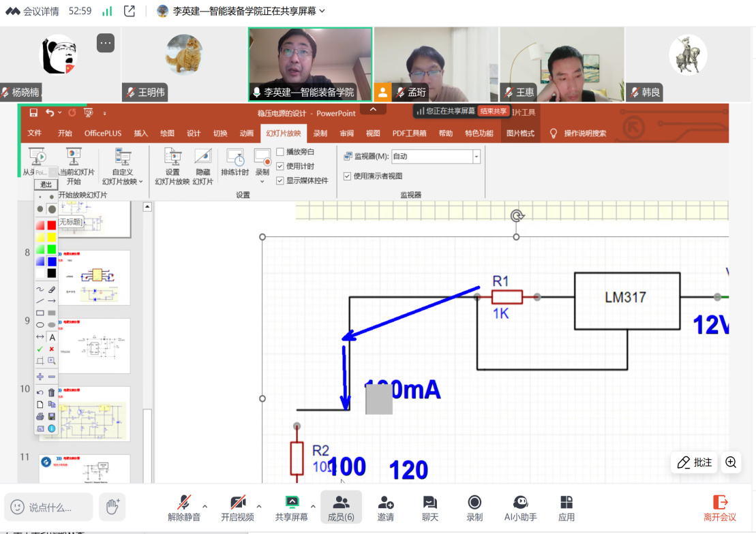This screenshot has width=756, height=534.
Task: Expand the arrow beside Share Screen (共享屏幕)
Action: pyautogui.click(x=313, y=507)
